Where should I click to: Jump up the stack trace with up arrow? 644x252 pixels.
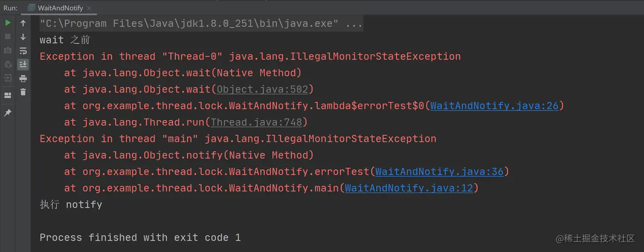click(x=23, y=23)
